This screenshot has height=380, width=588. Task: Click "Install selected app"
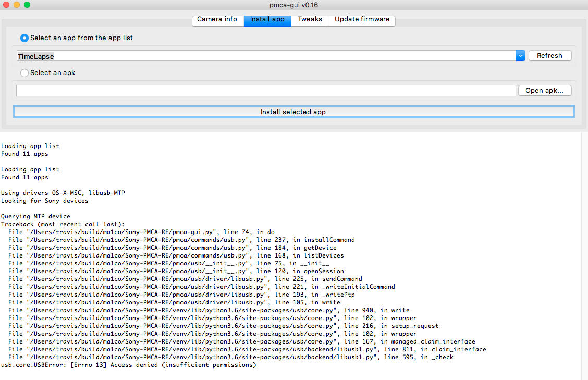pyautogui.click(x=293, y=112)
